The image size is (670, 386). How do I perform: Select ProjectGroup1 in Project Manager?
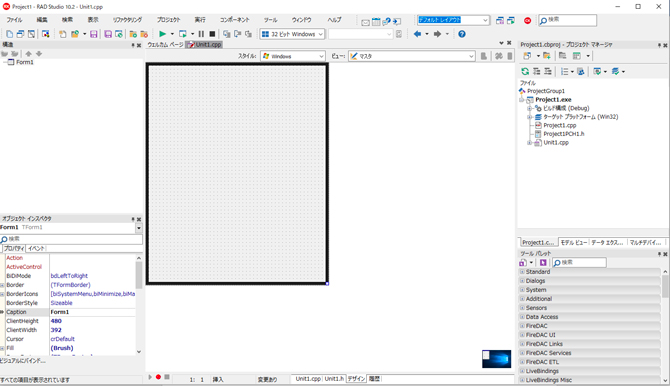(546, 91)
